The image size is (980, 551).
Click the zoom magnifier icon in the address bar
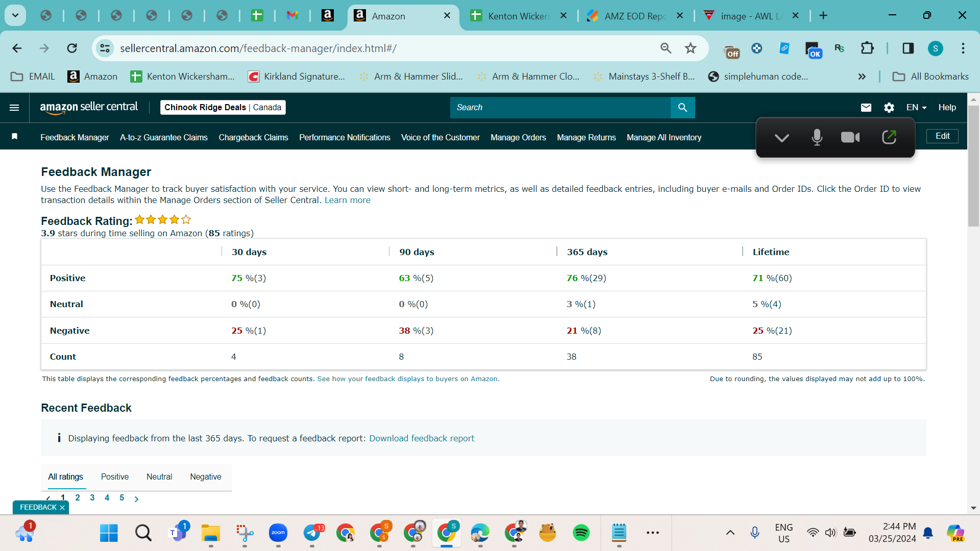pyautogui.click(x=666, y=48)
